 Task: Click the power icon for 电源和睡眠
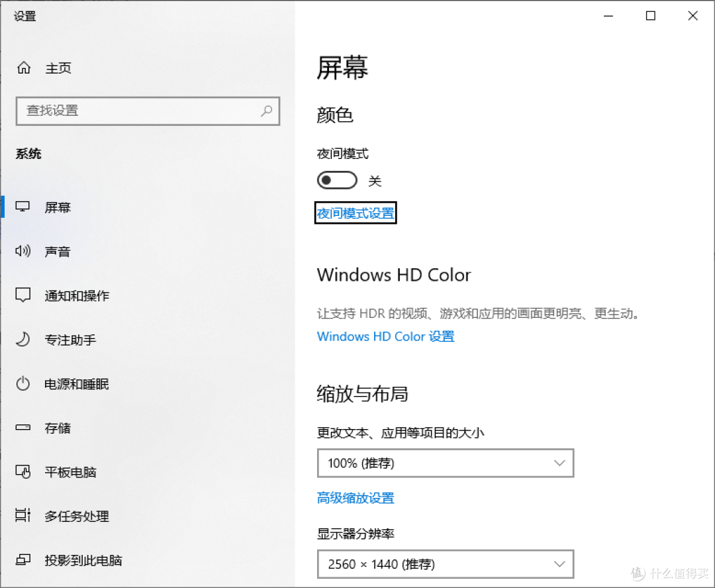pos(23,383)
